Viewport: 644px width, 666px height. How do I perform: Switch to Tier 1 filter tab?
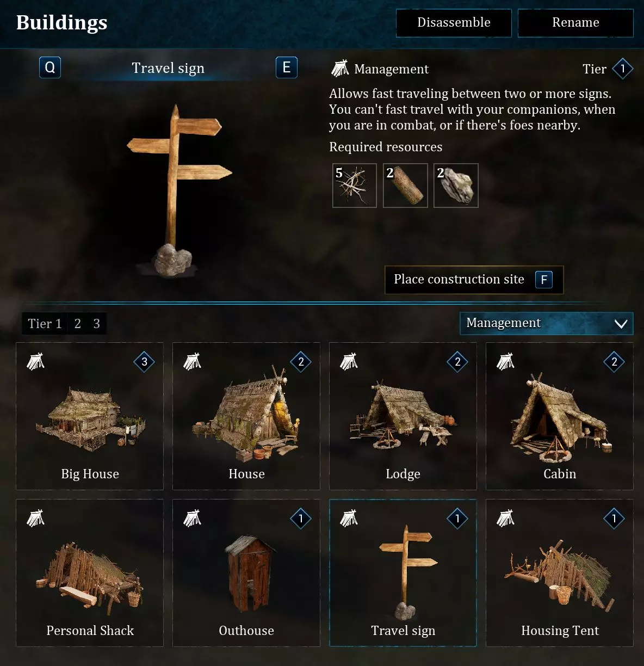point(45,324)
